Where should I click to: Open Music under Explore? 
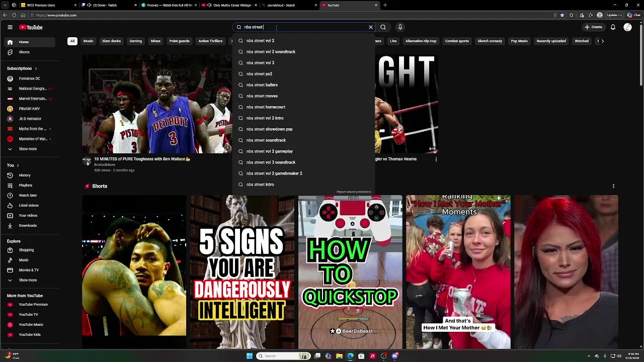[30, 260]
